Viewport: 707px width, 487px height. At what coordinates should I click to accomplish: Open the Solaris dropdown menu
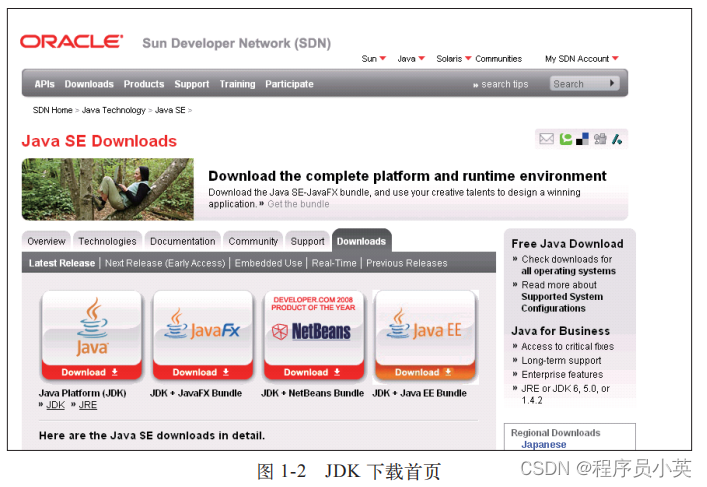pyautogui.click(x=454, y=59)
